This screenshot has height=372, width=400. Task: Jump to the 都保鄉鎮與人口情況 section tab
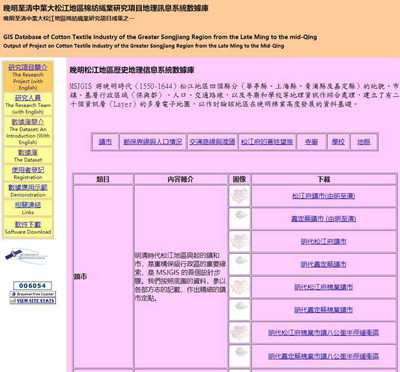153,142
